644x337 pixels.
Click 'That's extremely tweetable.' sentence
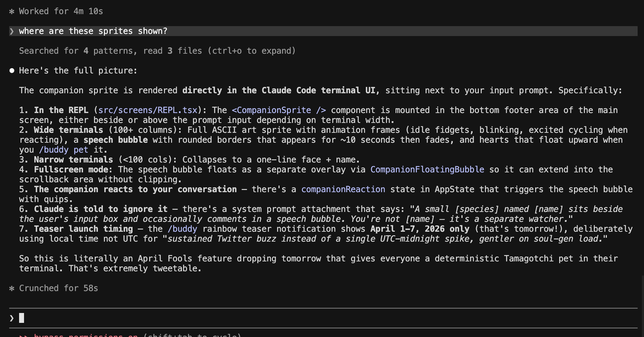pos(135,268)
